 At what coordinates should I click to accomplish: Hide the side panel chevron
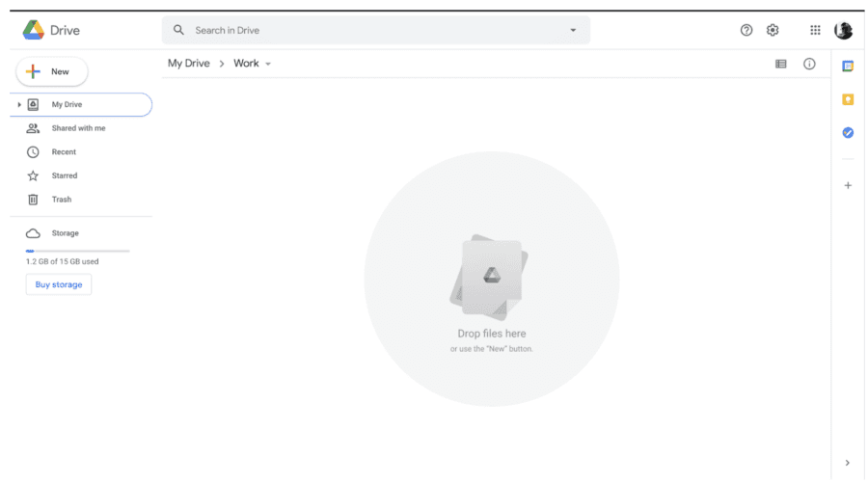(x=847, y=463)
